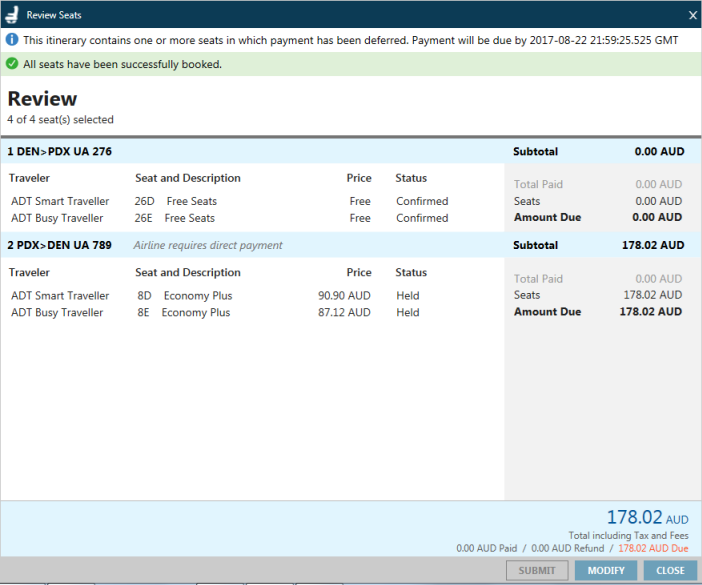Select seat 26D Free Seats row
702x585 pixels.
pos(175,201)
